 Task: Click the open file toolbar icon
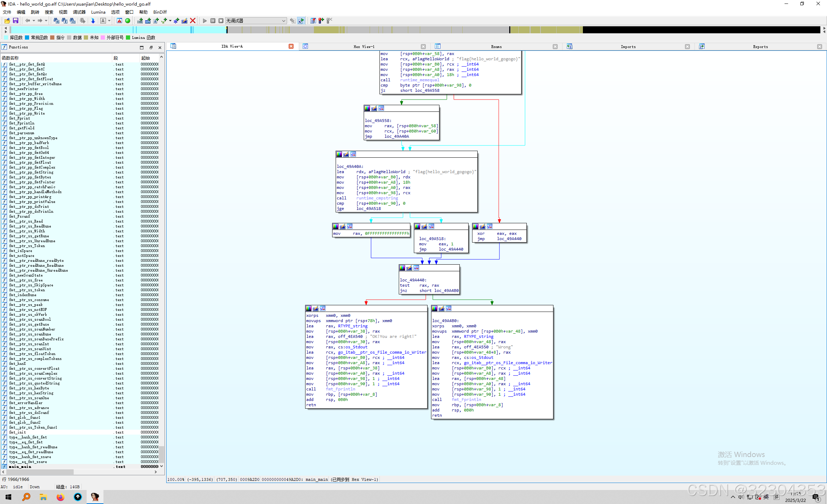point(7,21)
